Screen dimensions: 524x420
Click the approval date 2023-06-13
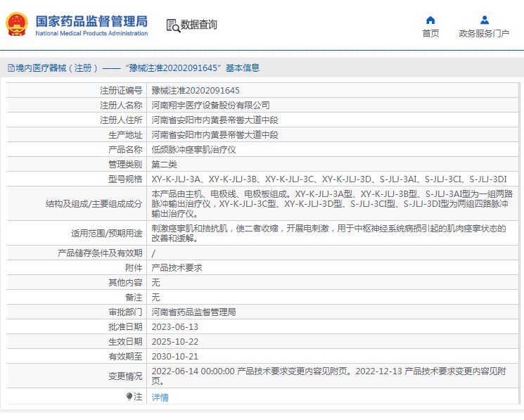tap(175, 327)
